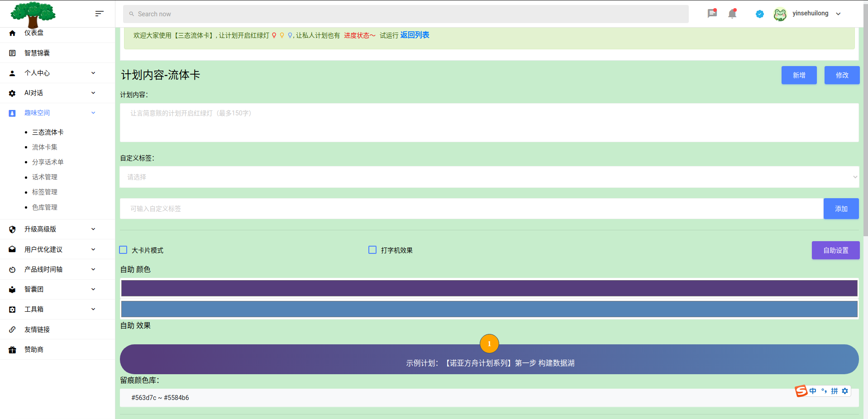Open the messages chat icon
The image size is (868, 419).
pyautogui.click(x=712, y=14)
